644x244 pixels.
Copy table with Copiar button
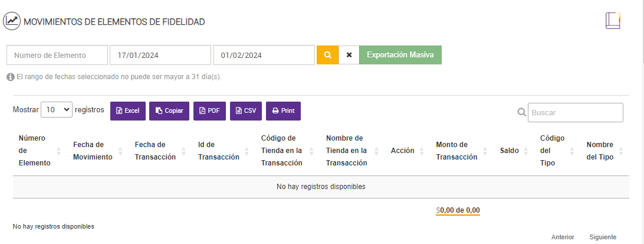(169, 111)
